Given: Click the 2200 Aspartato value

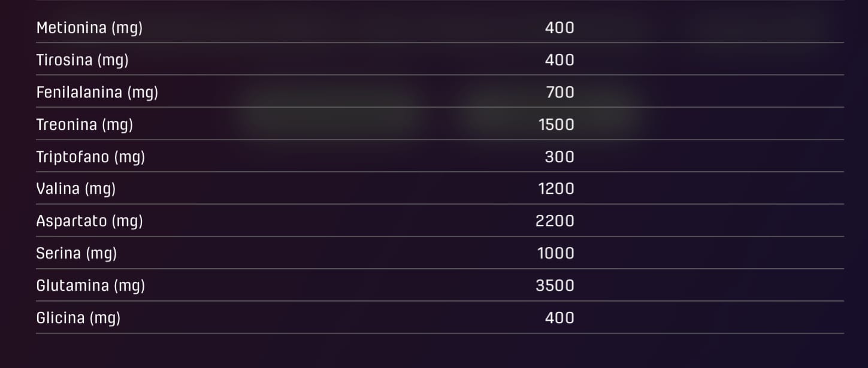Looking at the screenshot, I should [555, 221].
